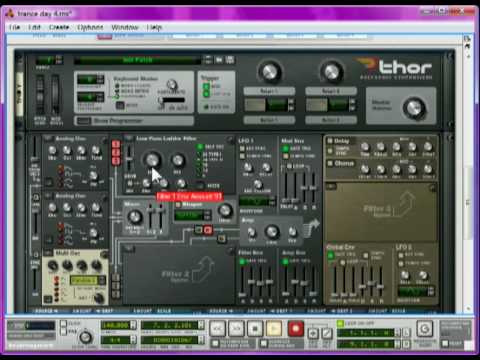Toggle Oscillator 1 routing to Filter 1
Screen dimensions: 480x360
click(x=116, y=144)
